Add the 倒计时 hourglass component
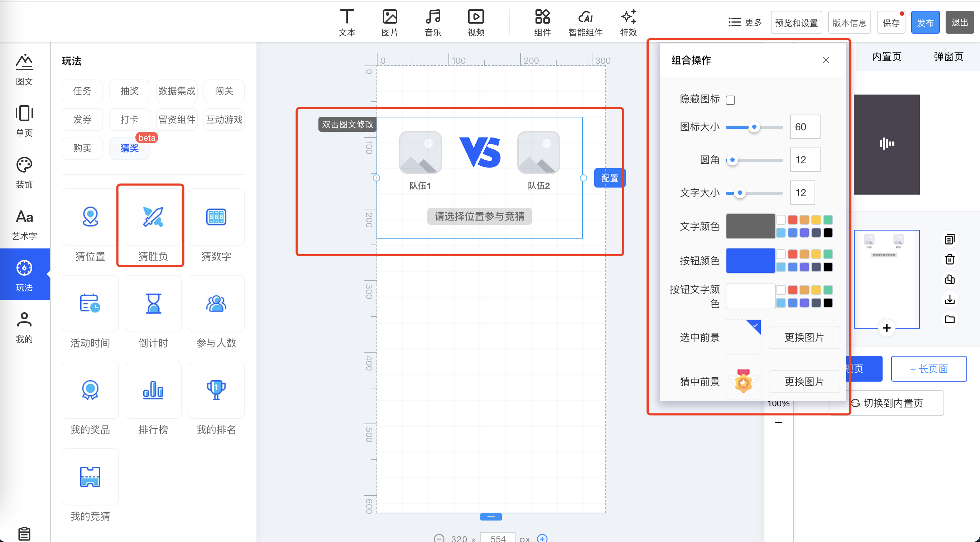This screenshot has height=542, width=980. 153,304
